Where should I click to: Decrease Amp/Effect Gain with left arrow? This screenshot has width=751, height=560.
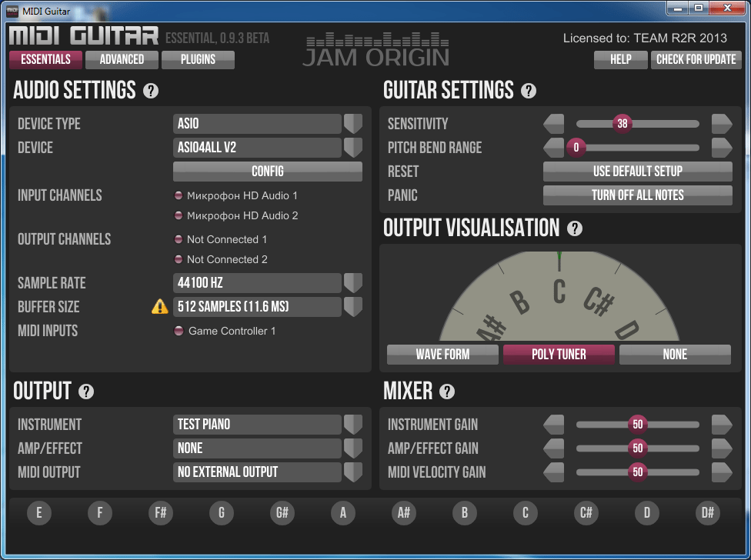coord(554,448)
